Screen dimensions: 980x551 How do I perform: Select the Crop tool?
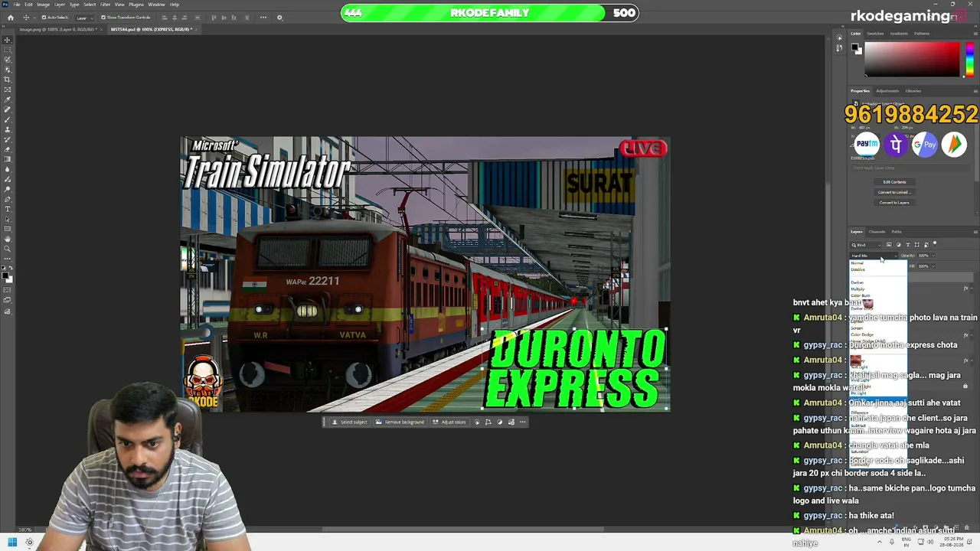tap(8, 80)
